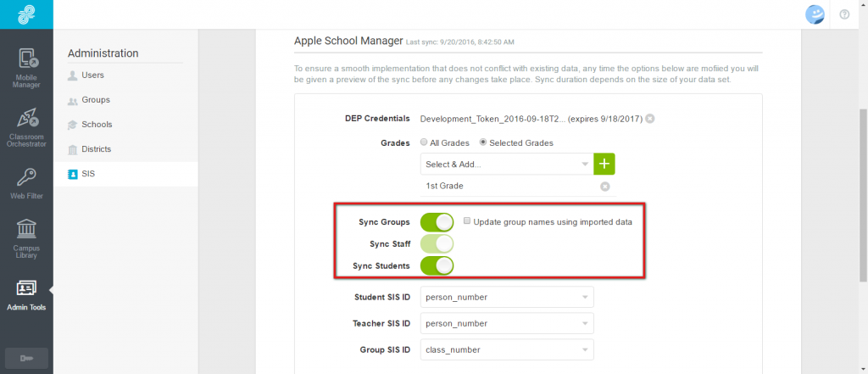Viewport: 868px width, 374px height.
Task: Click the logout icon at sidebar bottom
Action: click(x=26, y=359)
